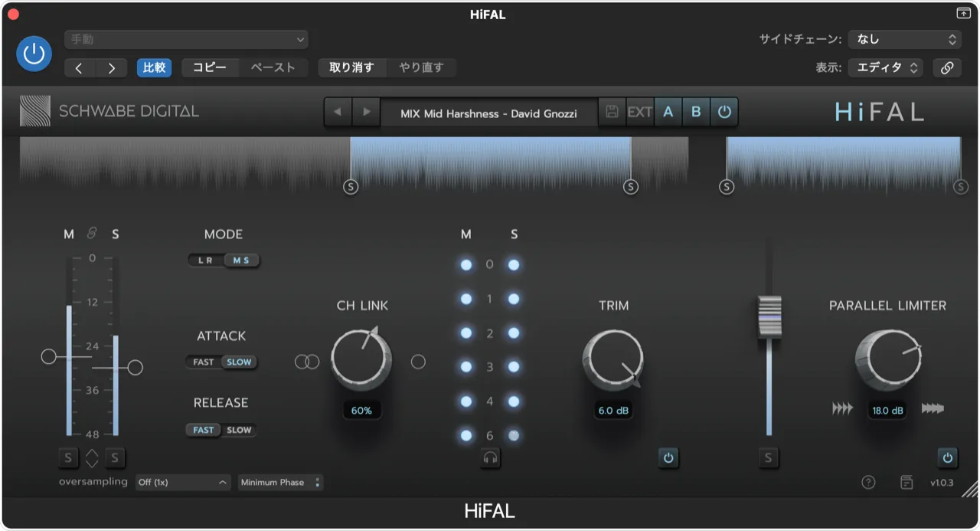Load the next preset with the right arrow
Viewport: 980px width, 531px height.
366,112
